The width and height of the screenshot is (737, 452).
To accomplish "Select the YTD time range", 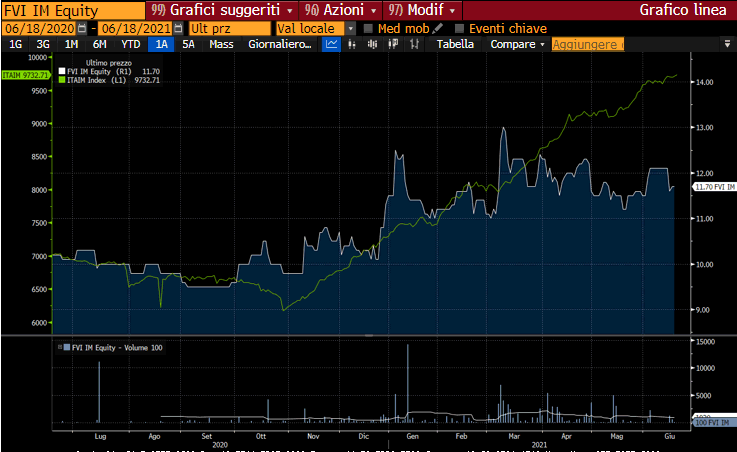I will coord(131,45).
